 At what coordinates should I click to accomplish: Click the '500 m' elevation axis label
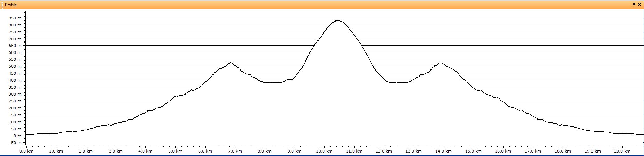coord(15,66)
